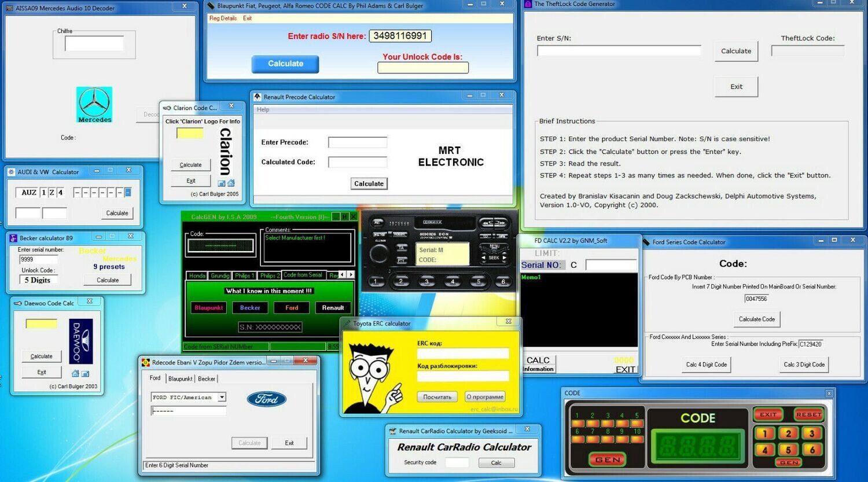The image size is (868, 482).
Task: Tap keypad digit 5 in the CODE window
Action: click(x=788, y=450)
